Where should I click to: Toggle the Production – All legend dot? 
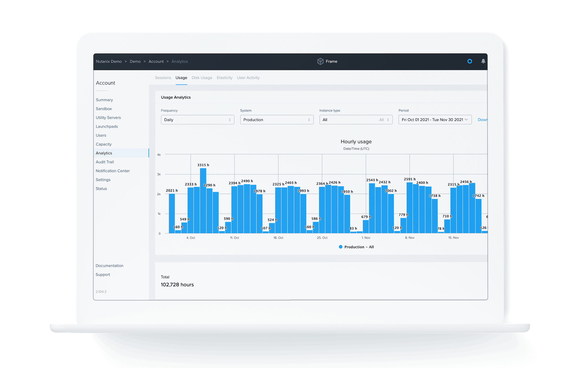(340, 247)
